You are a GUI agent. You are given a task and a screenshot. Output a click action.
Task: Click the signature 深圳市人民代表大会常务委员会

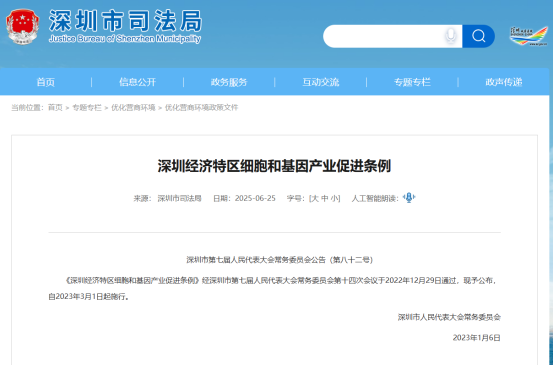(x=449, y=317)
